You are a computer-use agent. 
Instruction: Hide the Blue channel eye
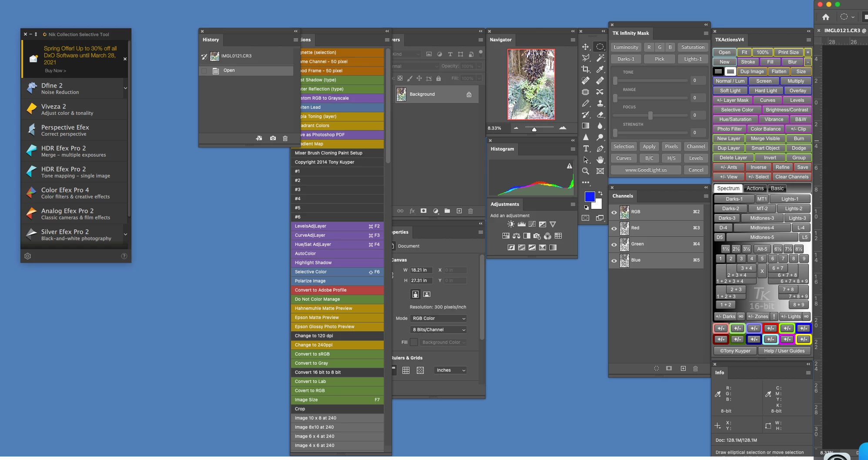coord(614,261)
